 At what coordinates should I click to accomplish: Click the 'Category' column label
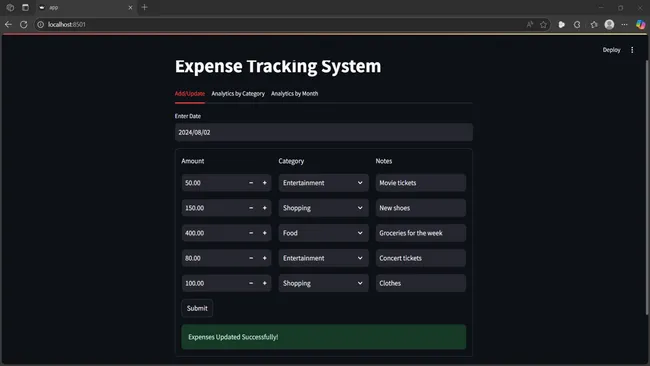(x=291, y=161)
